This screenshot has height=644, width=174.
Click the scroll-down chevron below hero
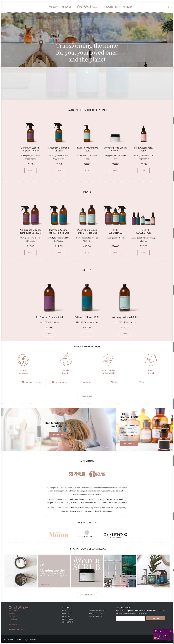(87, 72)
